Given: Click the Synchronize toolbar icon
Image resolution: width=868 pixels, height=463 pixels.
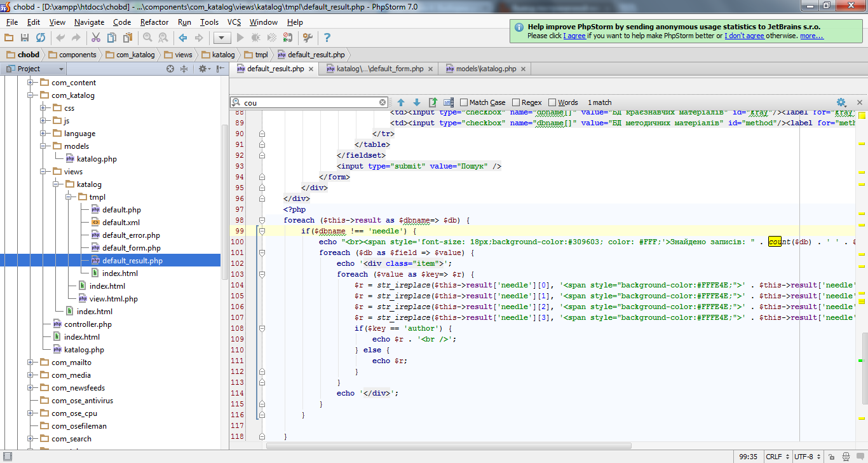Looking at the screenshot, I should (x=41, y=38).
